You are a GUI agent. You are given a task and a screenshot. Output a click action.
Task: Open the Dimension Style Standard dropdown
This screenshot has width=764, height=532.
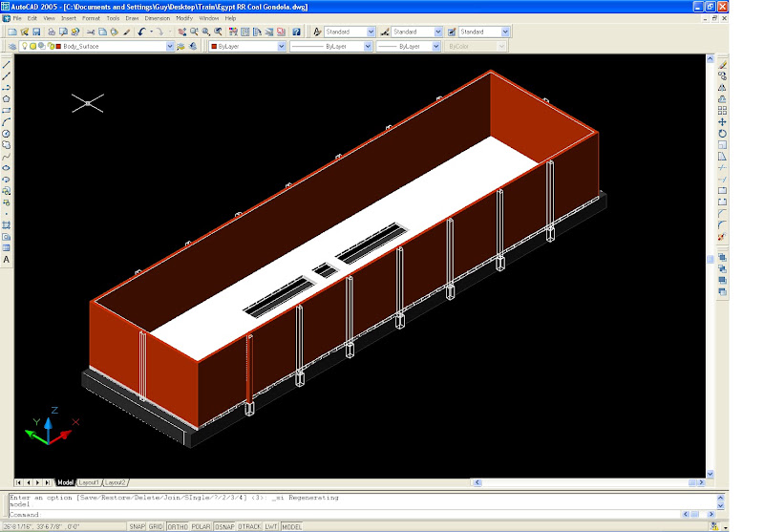(x=438, y=32)
